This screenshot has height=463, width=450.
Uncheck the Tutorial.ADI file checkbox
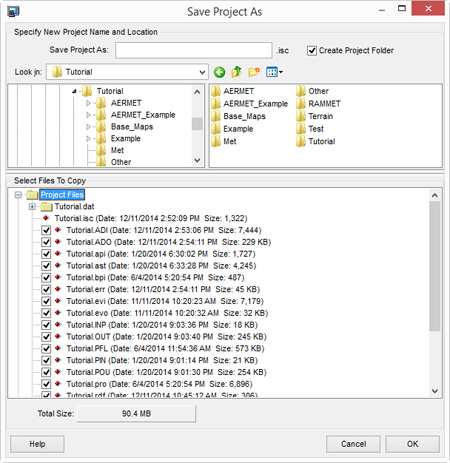point(46,230)
